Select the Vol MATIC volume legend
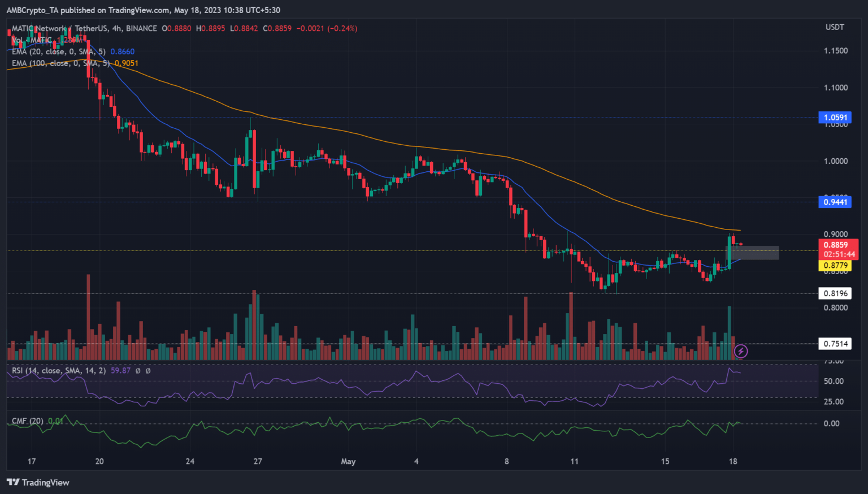The image size is (868, 494). pos(32,40)
